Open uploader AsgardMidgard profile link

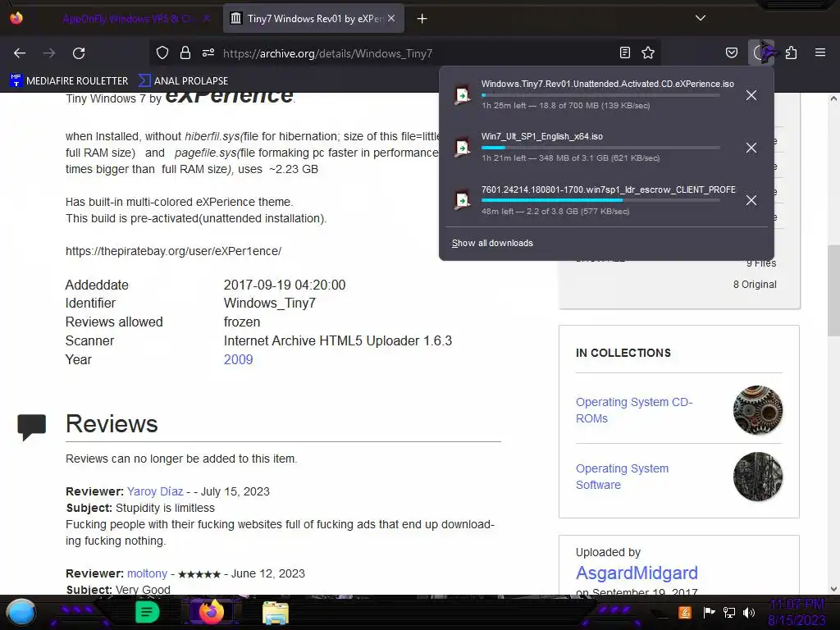(x=637, y=573)
